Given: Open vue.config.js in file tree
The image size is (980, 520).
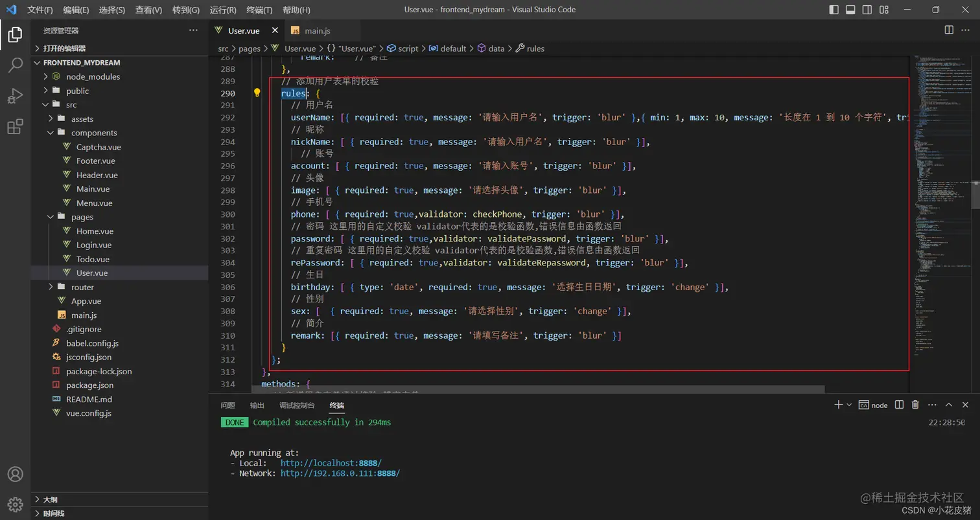Looking at the screenshot, I should click(x=88, y=413).
